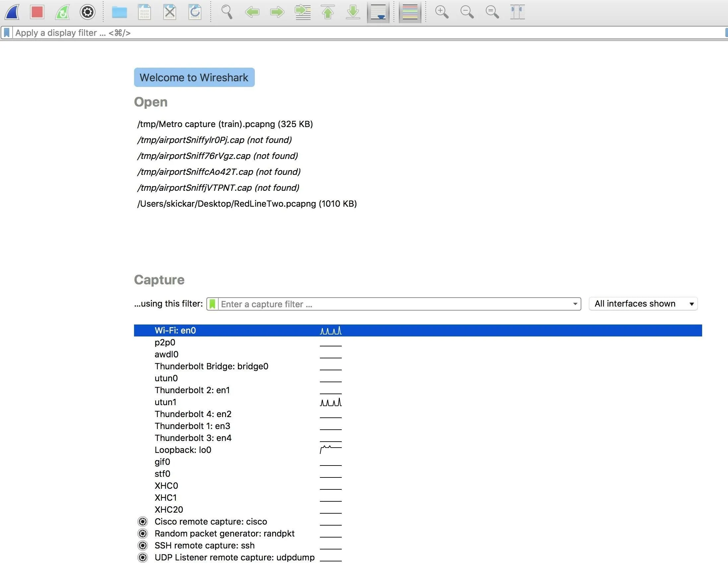Toggle auto-scroll during live capture
This screenshot has height=578, width=728.
pyautogui.click(x=378, y=12)
